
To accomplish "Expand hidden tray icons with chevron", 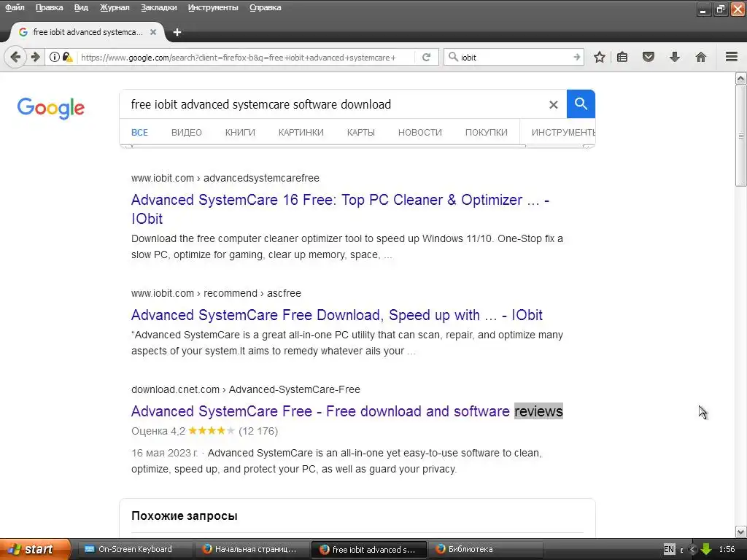I will coord(693,549).
